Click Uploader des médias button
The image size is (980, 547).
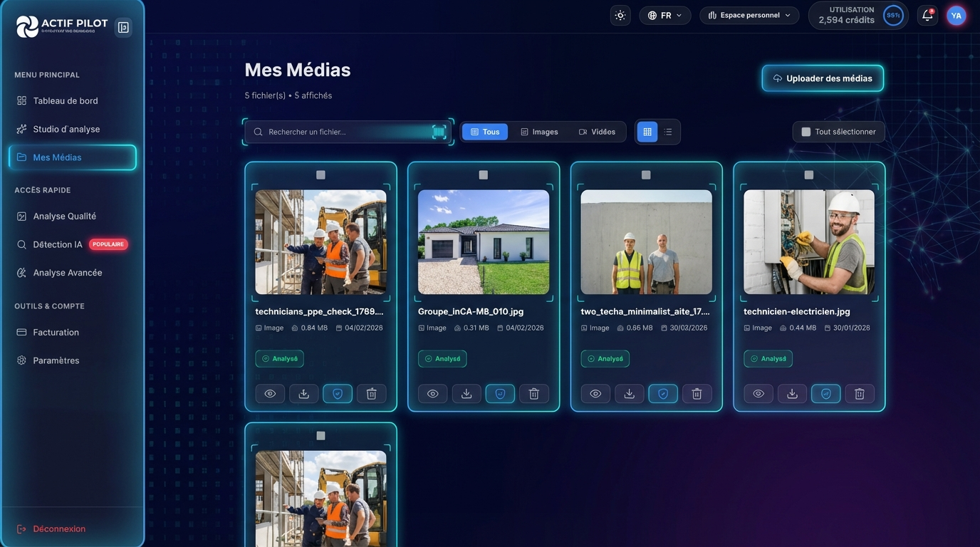click(x=823, y=78)
